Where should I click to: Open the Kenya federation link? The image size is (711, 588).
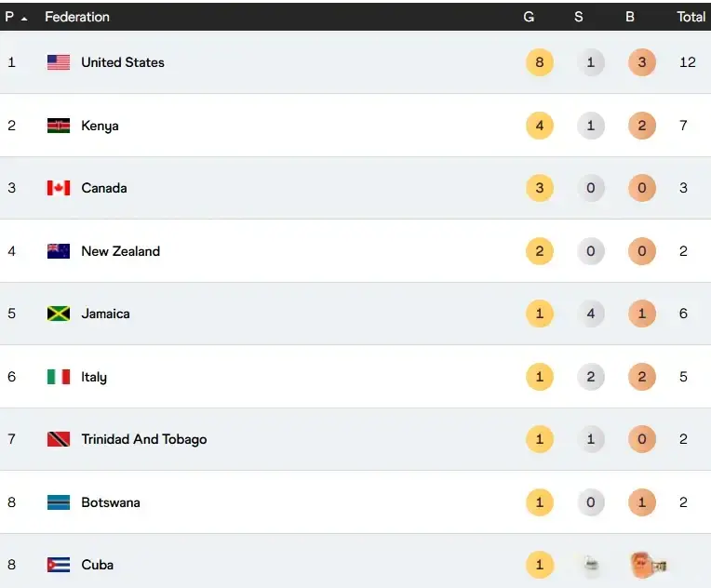pos(100,126)
